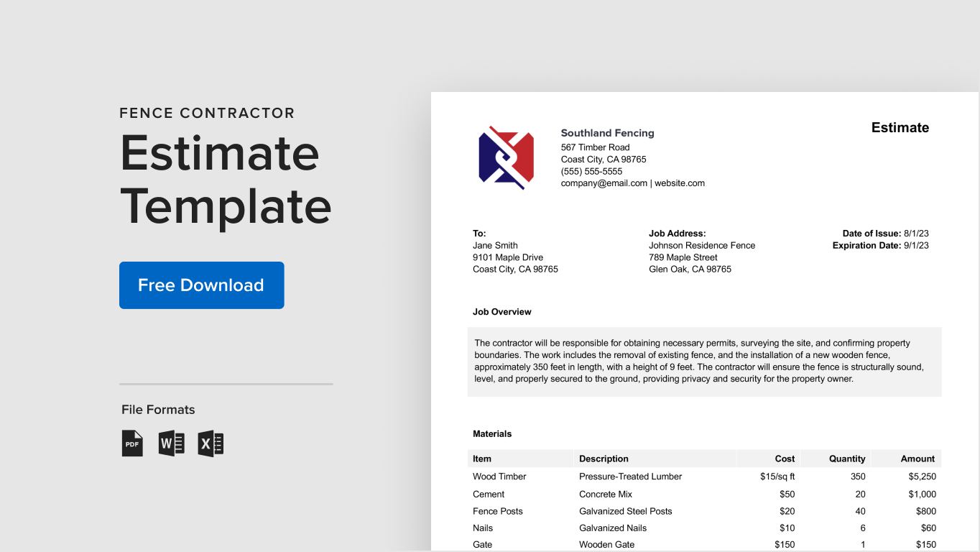Click the Amount column header
This screenshot has height=552, width=980.
(x=917, y=459)
